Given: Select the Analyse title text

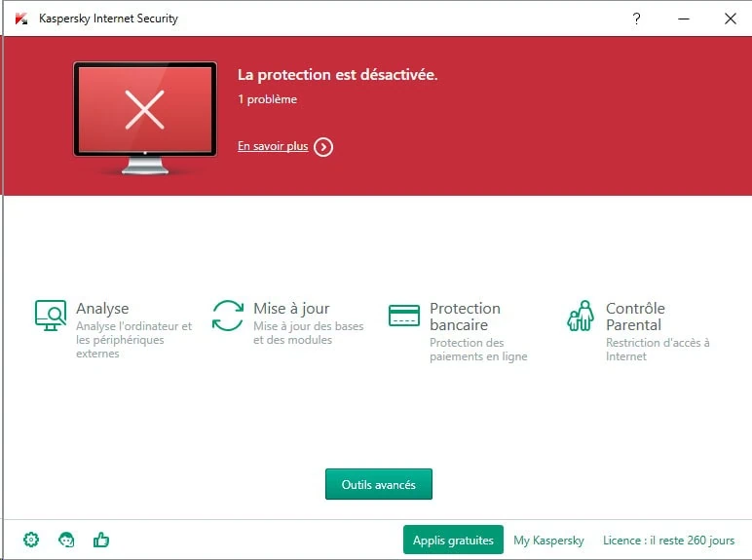Looking at the screenshot, I should [x=102, y=309].
